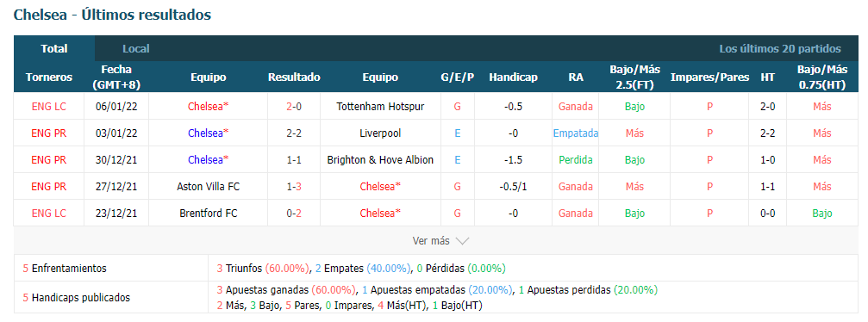868x322 pixels.
Task: Click the Impares/Pares column header
Action: [x=709, y=77]
